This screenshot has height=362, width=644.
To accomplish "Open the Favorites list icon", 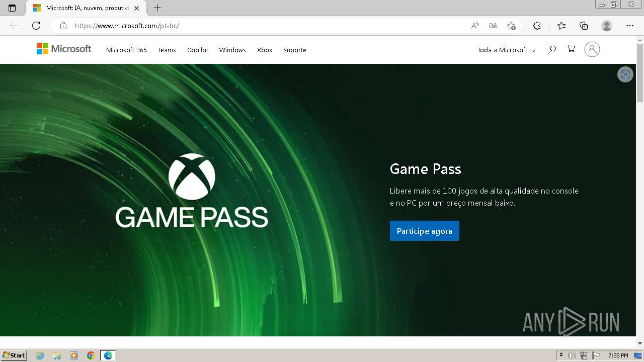I will (561, 26).
